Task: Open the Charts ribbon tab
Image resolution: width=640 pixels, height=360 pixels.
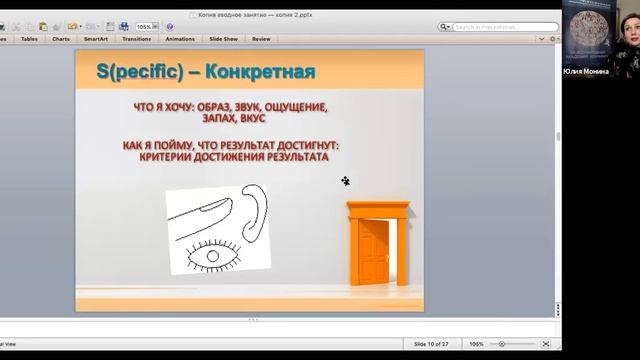Action: pos(61,39)
